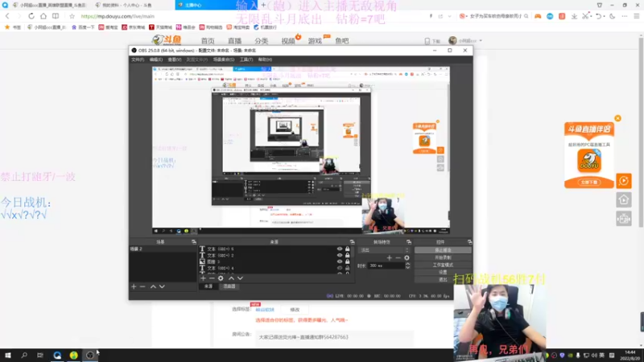644x362 pixels.
Task: Open 分类 link in Douyu navigation
Action: click(x=261, y=41)
